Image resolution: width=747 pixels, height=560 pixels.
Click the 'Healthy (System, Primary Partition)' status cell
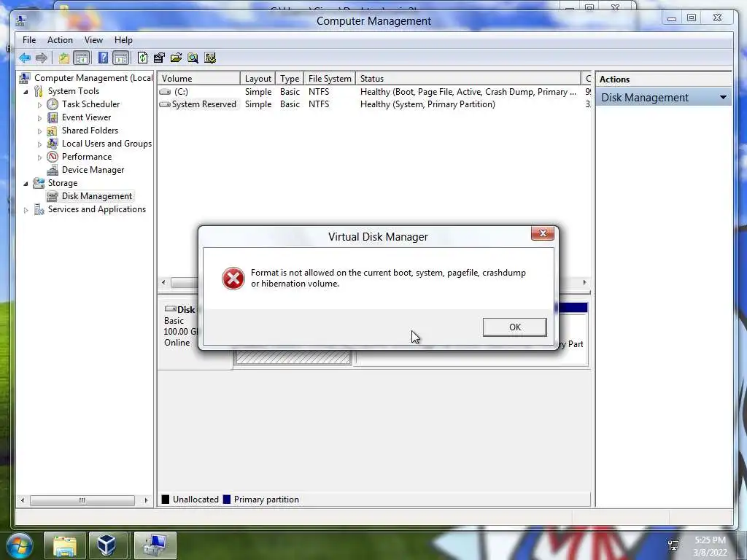point(427,104)
